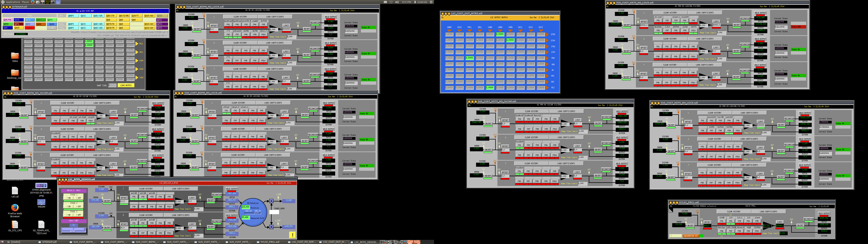Click the MEDM desktop shortcut icon
Screen dimensions: 868x244
pyautogui.click(x=41, y=202)
